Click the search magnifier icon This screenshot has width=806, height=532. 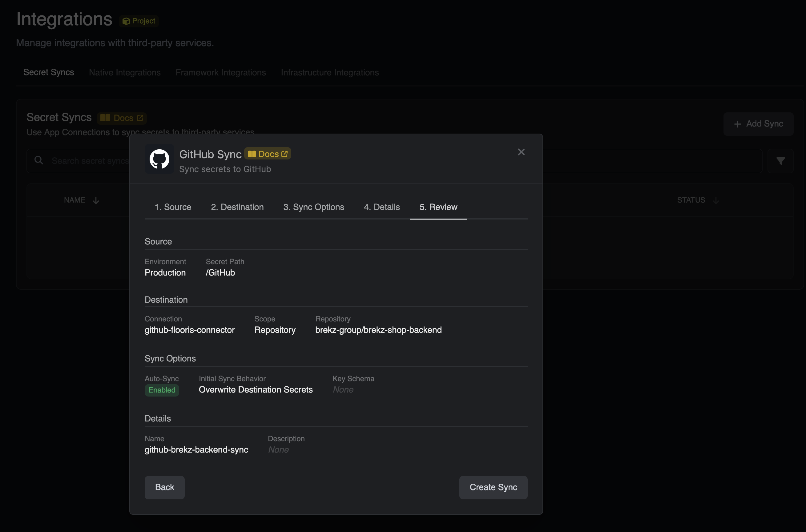click(39, 160)
